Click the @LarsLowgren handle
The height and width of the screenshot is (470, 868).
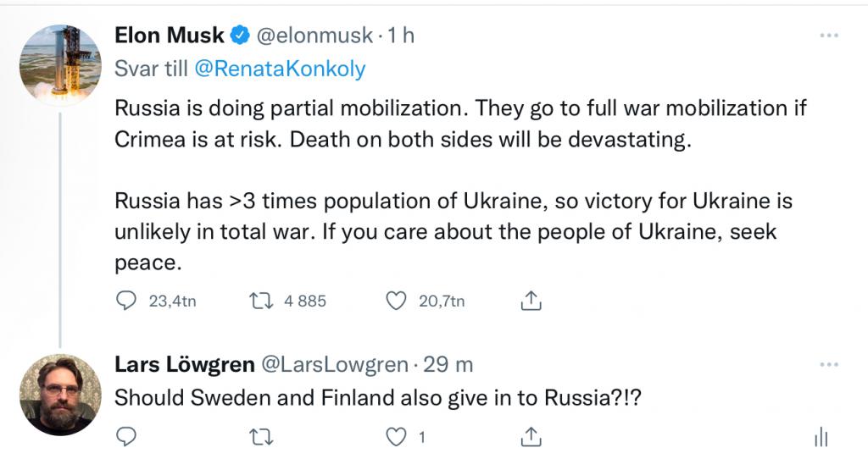(x=337, y=365)
